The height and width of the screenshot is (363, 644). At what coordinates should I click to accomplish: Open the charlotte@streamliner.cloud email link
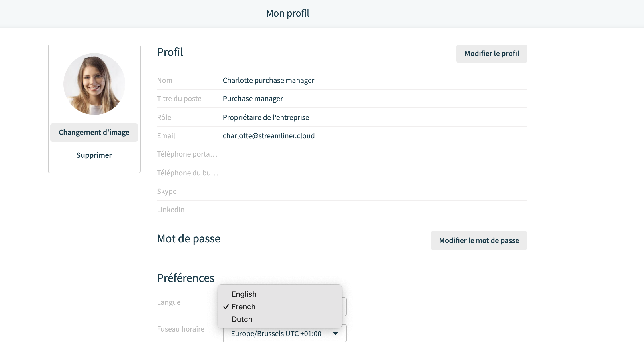tap(269, 136)
